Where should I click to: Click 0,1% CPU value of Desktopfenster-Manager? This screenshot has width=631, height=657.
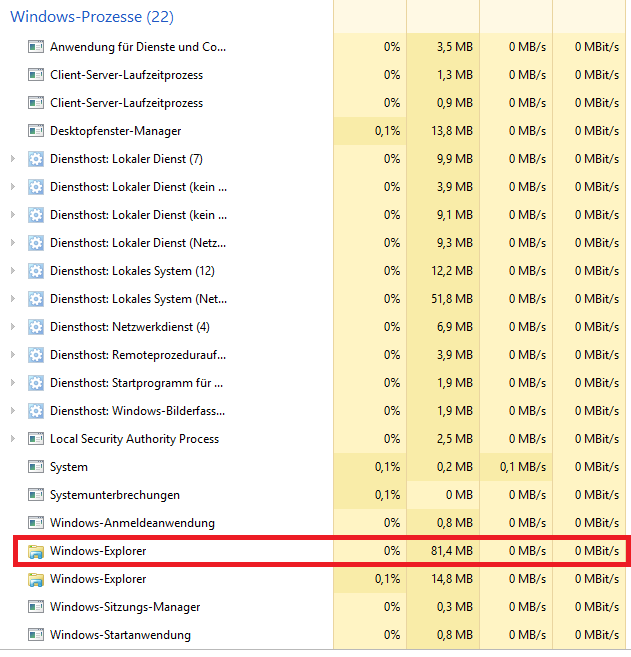point(388,131)
